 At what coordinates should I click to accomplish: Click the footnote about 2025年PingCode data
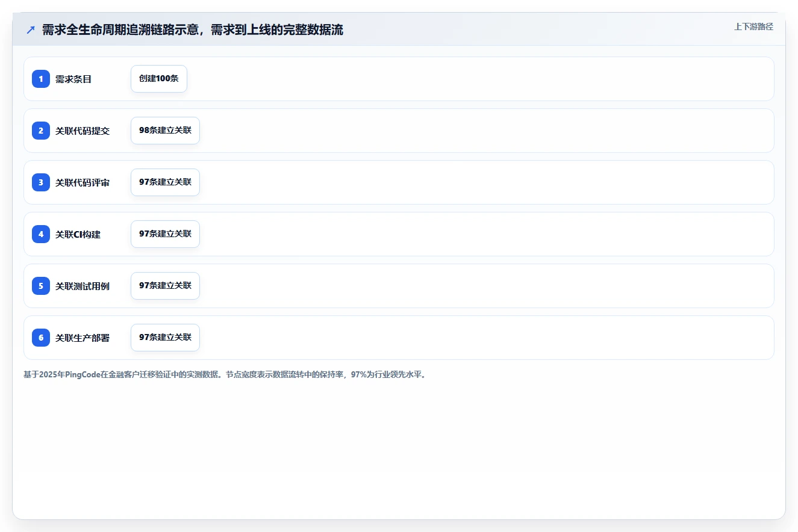225,374
